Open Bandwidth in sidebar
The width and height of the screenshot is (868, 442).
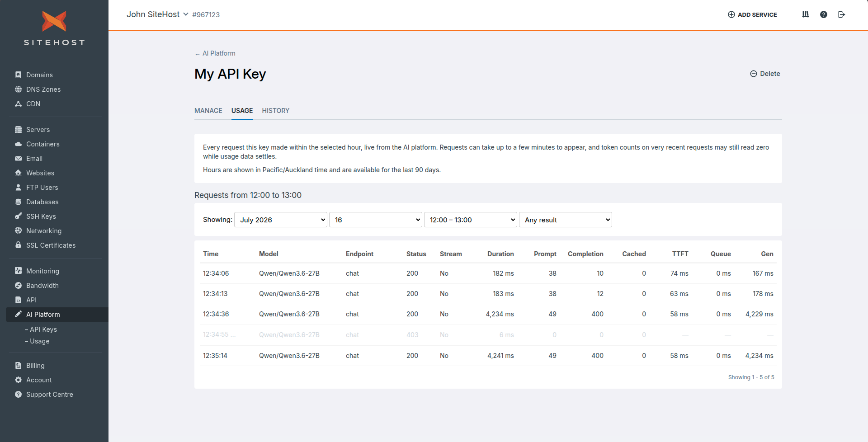[x=42, y=286]
